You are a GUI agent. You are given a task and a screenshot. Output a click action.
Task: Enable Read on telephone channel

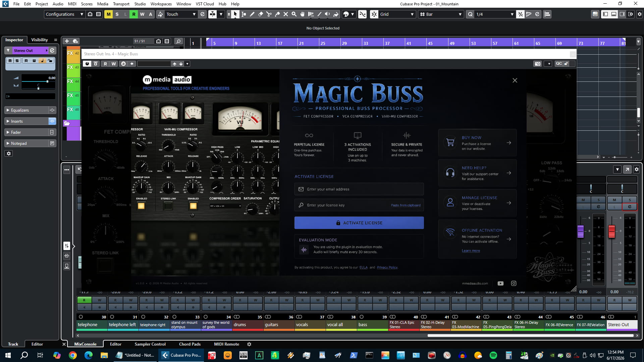84,300
